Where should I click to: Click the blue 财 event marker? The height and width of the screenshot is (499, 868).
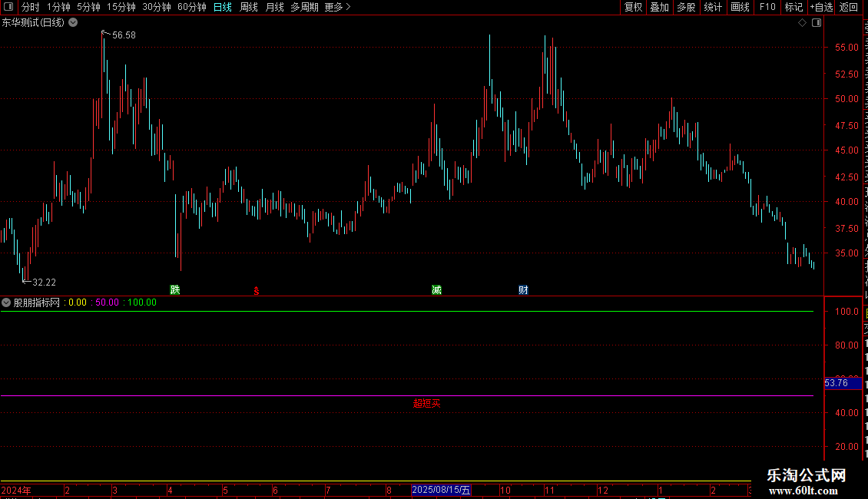tap(523, 289)
